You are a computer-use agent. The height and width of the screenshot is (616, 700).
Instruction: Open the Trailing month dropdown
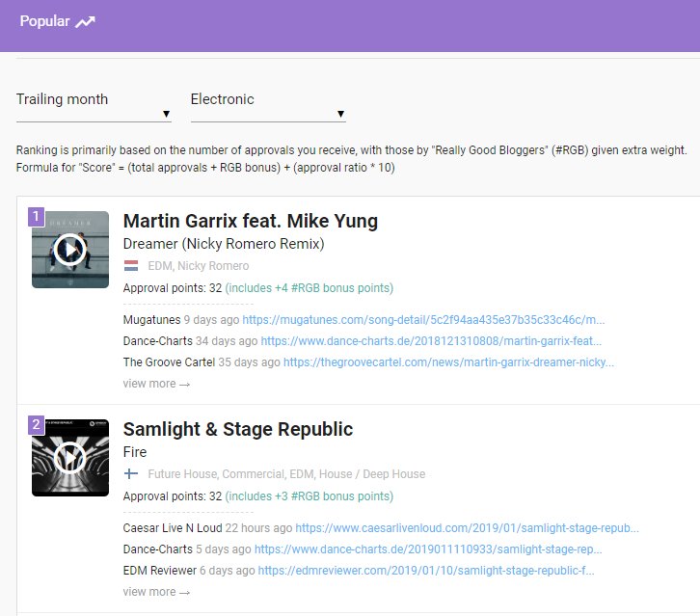(94, 106)
